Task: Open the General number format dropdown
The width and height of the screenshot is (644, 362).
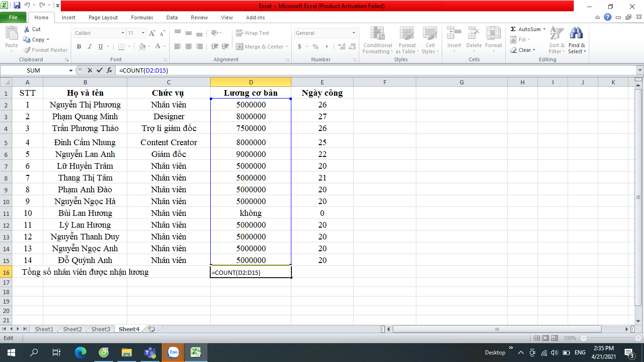Action: click(x=354, y=33)
